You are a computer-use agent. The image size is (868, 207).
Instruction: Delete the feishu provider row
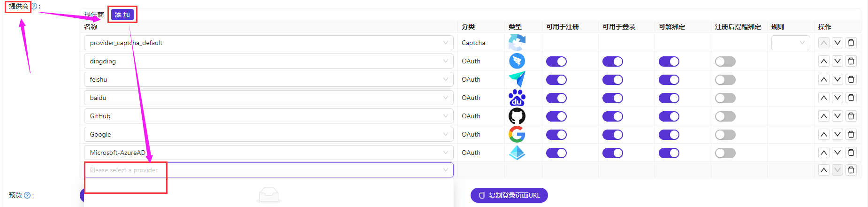pos(851,79)
